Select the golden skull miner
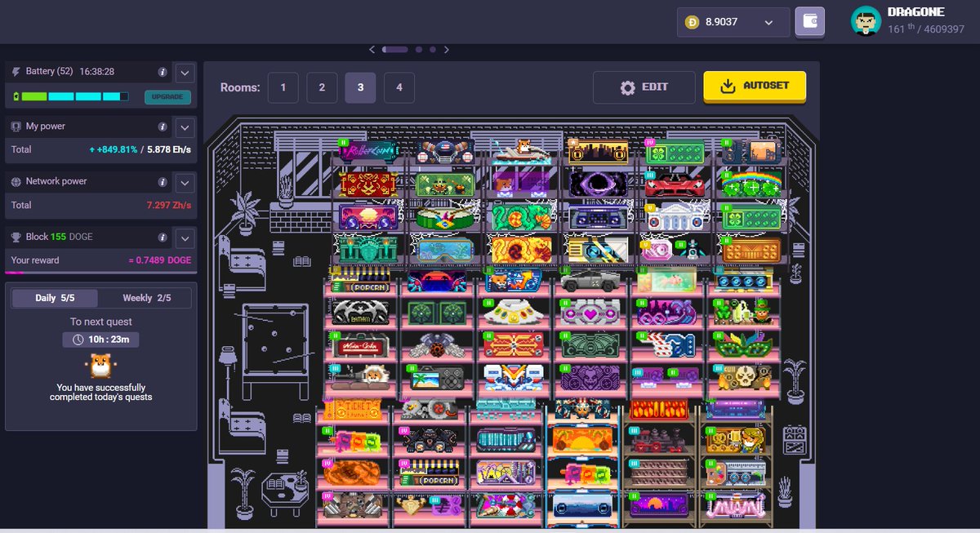The image size is (980, 533). point(743,376)
